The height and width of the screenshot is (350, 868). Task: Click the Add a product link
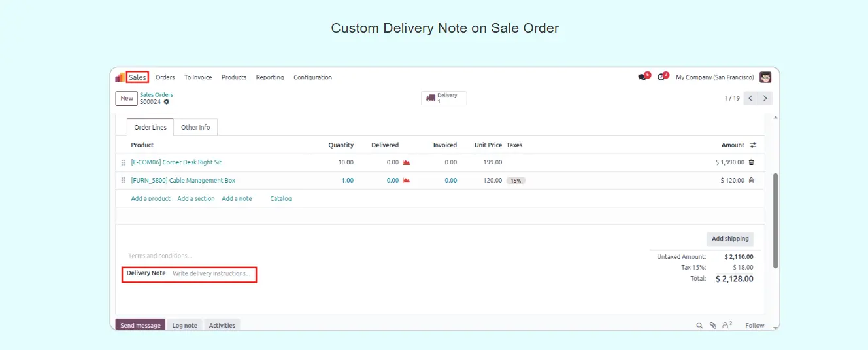(150, 198)
